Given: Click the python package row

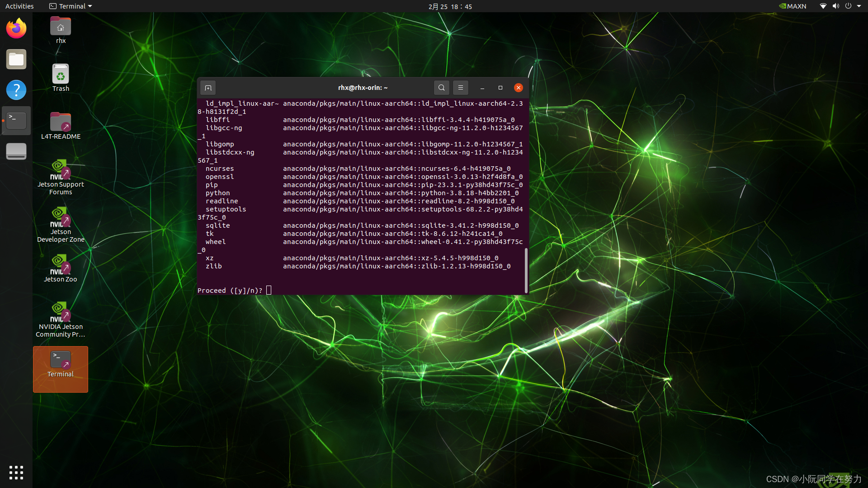Looking at the screenshot, I should click(x=362, y=193).
